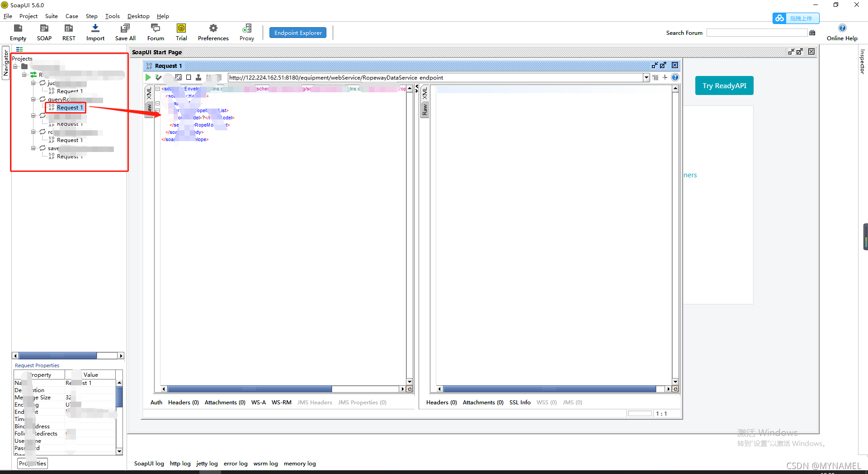Open the response SSL Info tab
Screen dimensions: 868x474
coord(520,403)
